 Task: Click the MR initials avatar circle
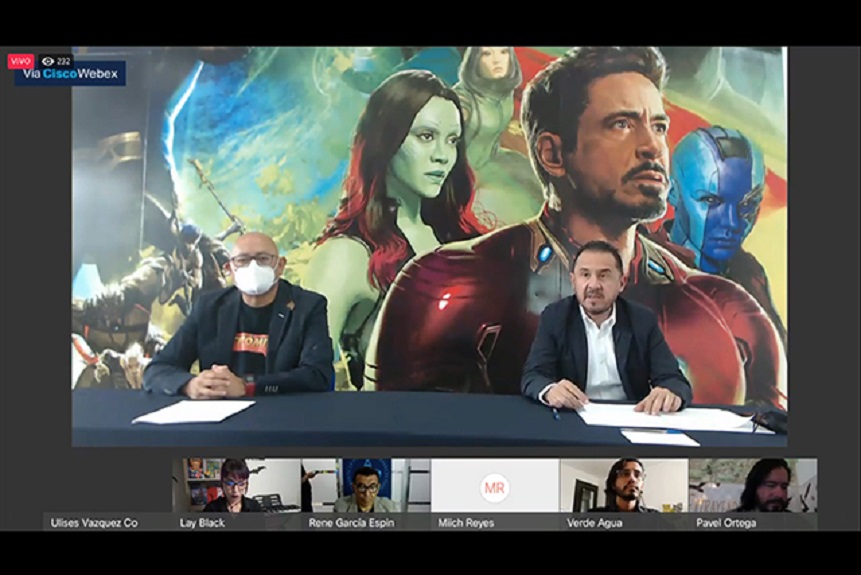[494, 487]
